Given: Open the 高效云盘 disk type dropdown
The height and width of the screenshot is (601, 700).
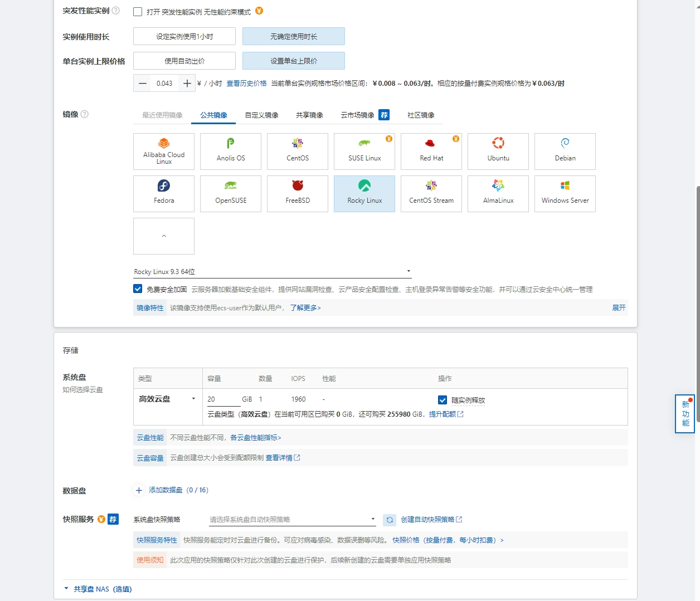Looking at the screenshot, I should point(167,399).
